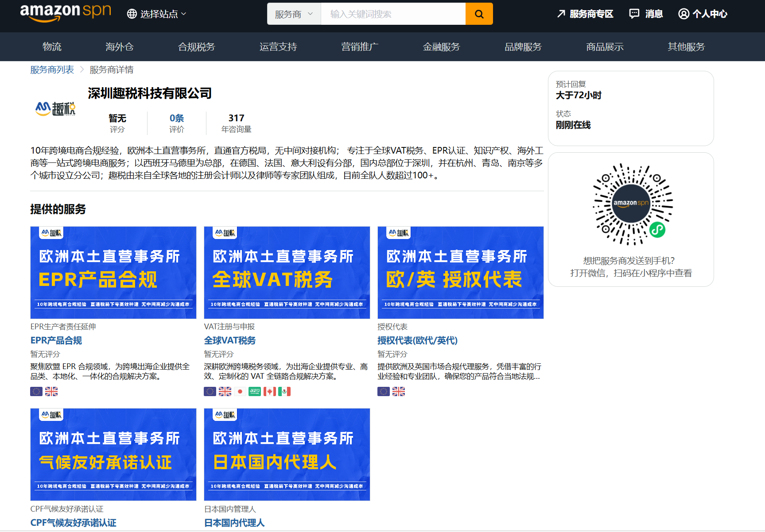765x532 pixels.
Task: Click 趣税 badge on EPR banner
Action: (x=51, y=232)
